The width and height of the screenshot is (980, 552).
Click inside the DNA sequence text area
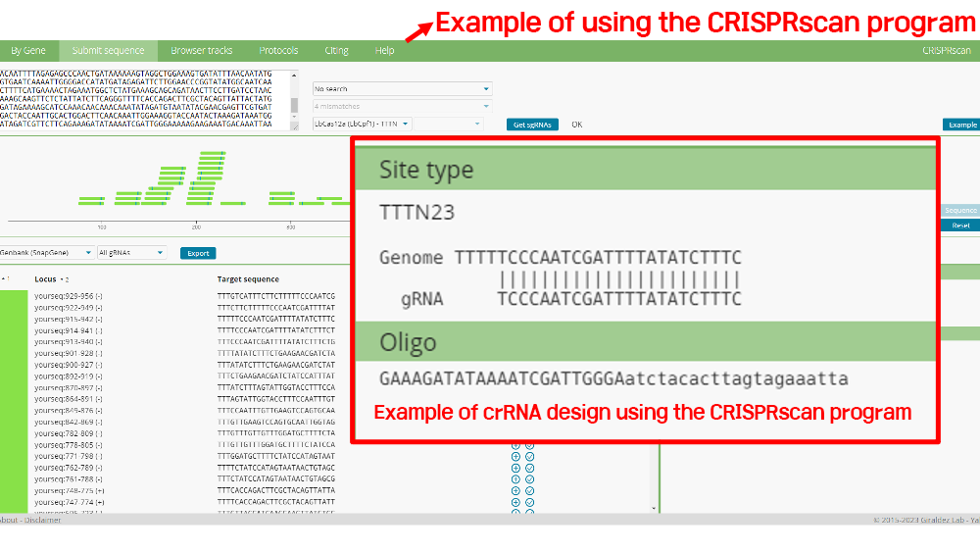click(145, 99)
